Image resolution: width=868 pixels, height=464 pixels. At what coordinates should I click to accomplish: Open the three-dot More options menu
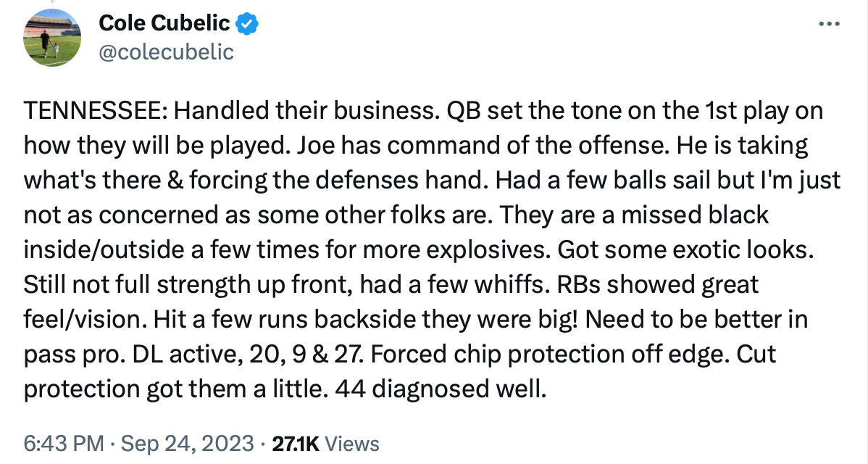tap(828, 24)
